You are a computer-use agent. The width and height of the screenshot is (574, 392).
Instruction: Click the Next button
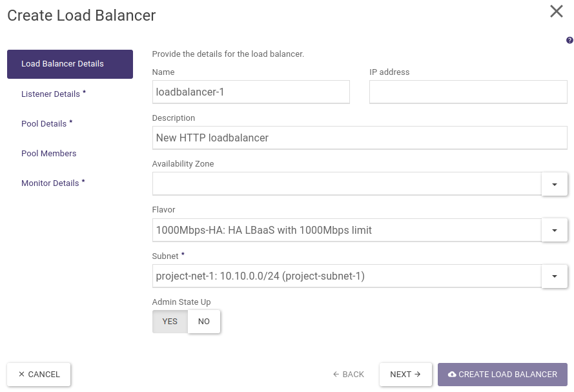[405, 375]
